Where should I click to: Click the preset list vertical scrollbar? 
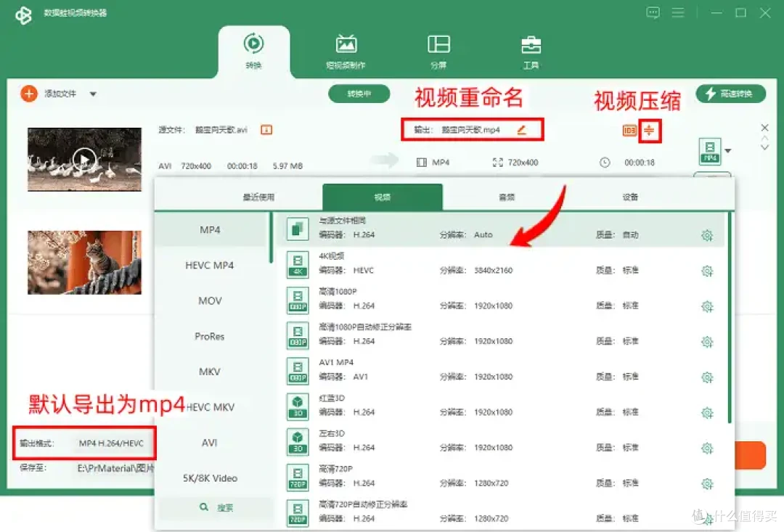coord(730,318)
